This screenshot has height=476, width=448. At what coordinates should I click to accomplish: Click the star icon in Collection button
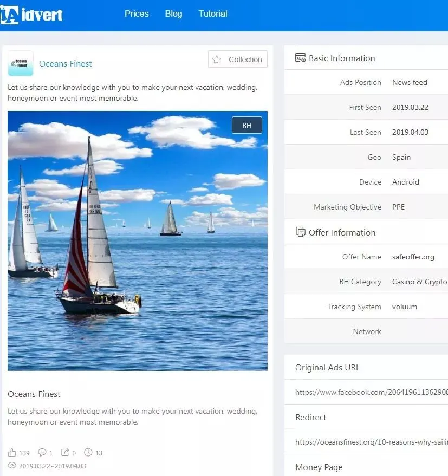(x=217, y=60)
